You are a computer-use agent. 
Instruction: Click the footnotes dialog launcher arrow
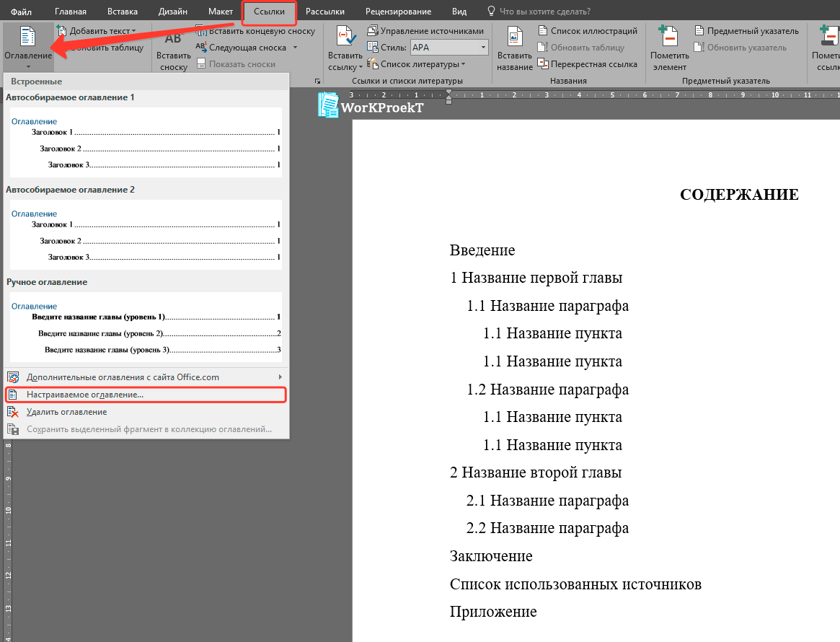pos(317,82)
